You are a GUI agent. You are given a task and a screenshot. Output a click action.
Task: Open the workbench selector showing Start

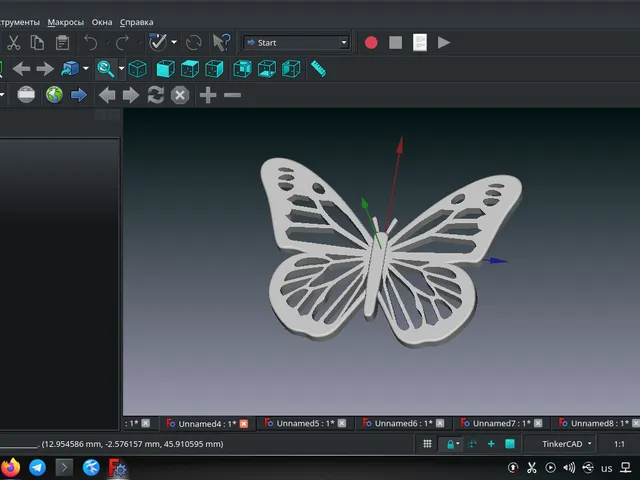coord(296,42)
